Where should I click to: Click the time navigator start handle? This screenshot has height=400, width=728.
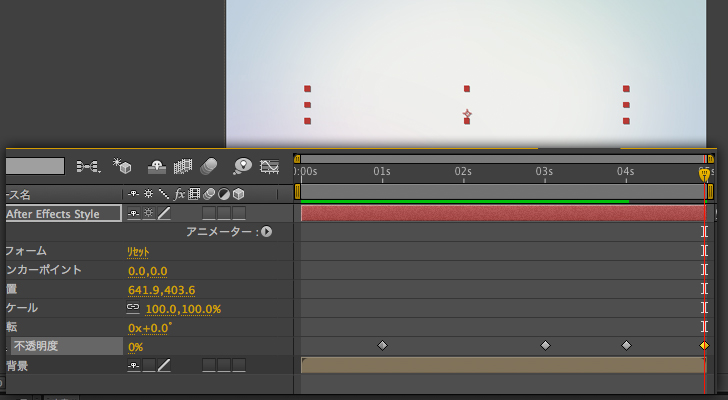297,159
